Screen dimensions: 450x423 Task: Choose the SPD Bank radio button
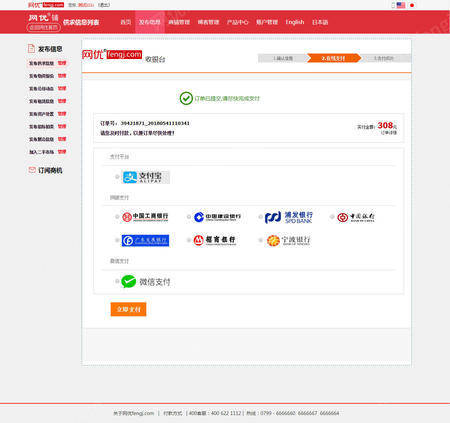(x=260, y=217)
